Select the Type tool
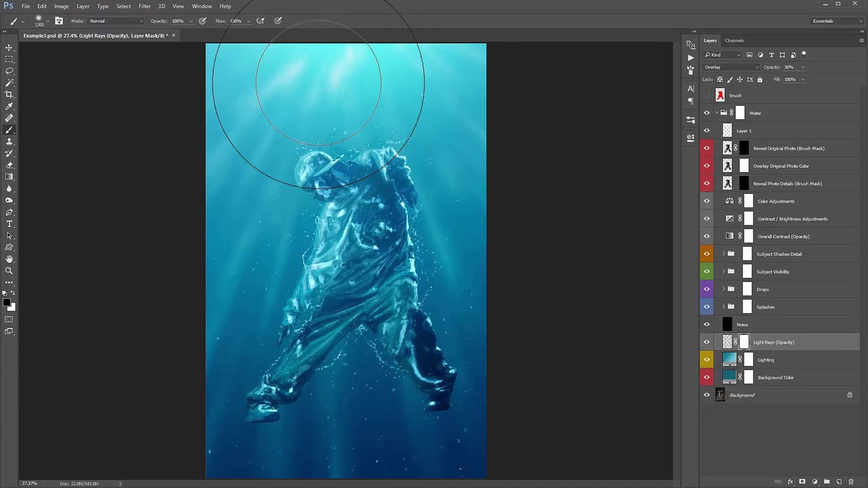Screen dimensions: 868x488 pos(9,224)
